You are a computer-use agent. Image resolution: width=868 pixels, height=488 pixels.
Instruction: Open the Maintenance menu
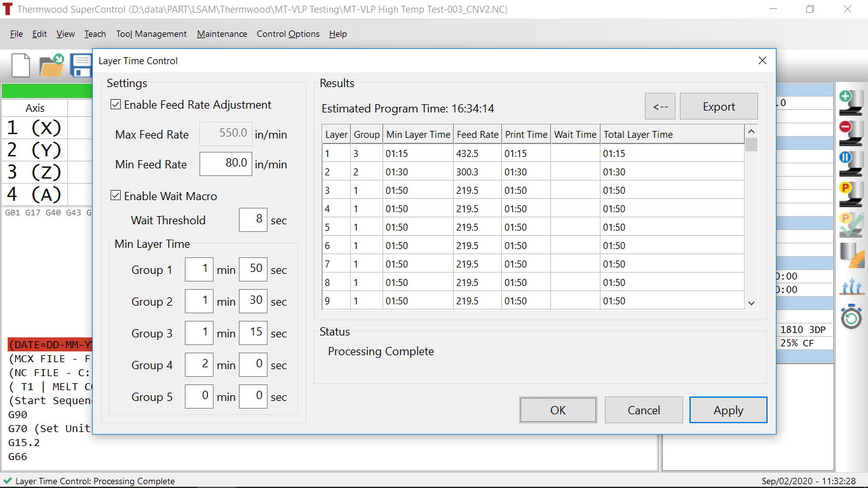[222, 34]
